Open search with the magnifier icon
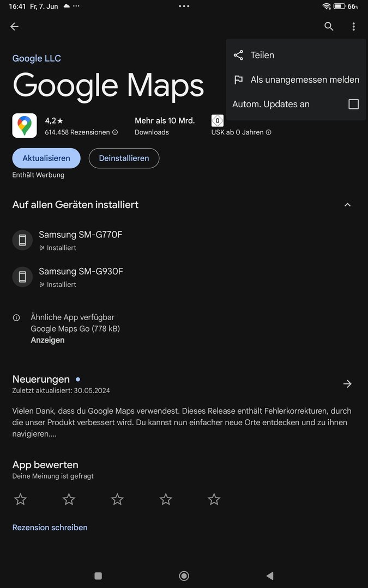The height and width of the screenshot is (588, 368). click(329, 26)
